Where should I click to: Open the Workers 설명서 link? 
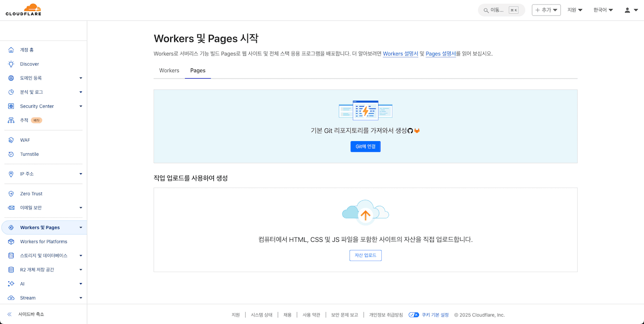pyautogui.click(x=400, y=54)
